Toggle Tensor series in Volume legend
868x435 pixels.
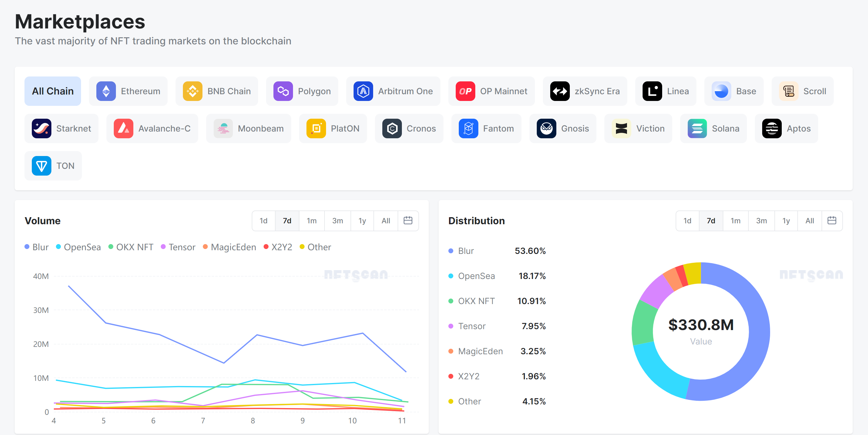pyautogui.click(x=178, y=247)
